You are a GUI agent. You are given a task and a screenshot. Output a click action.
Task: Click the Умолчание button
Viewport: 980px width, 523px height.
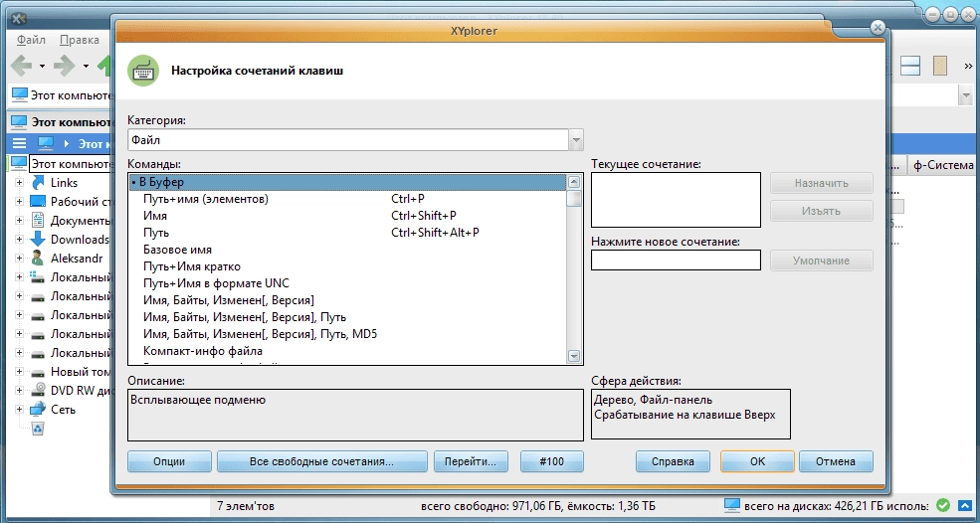[821, 261]
